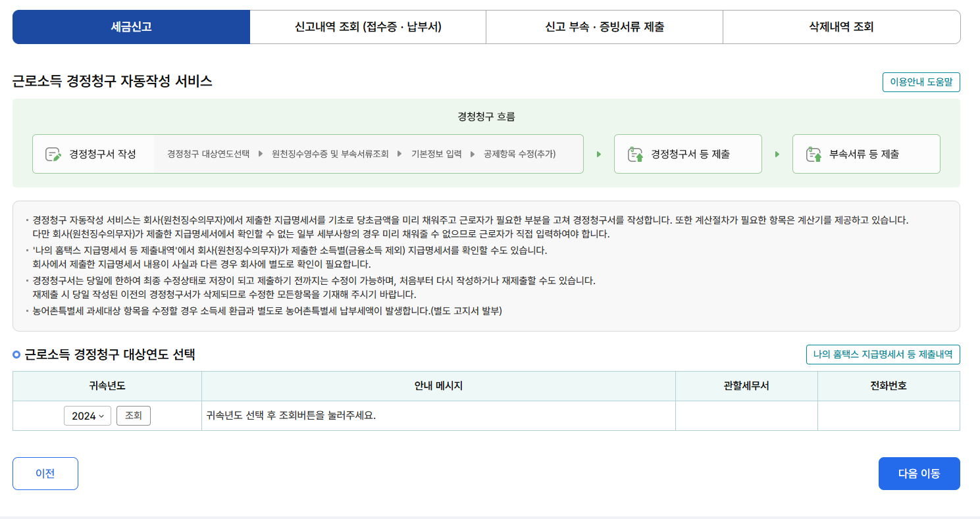Open 이용안내 도움말

(x=921, y=82)
